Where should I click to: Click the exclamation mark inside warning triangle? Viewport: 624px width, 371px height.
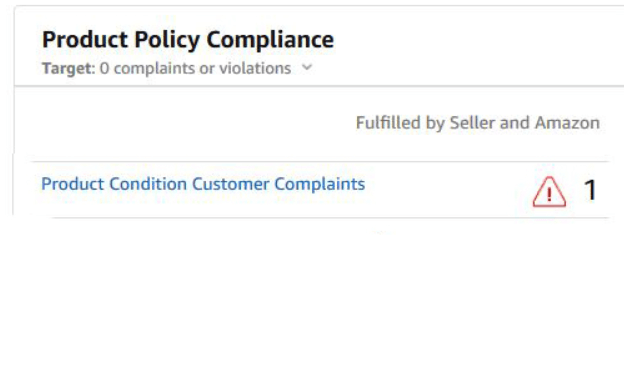[549, 194]
